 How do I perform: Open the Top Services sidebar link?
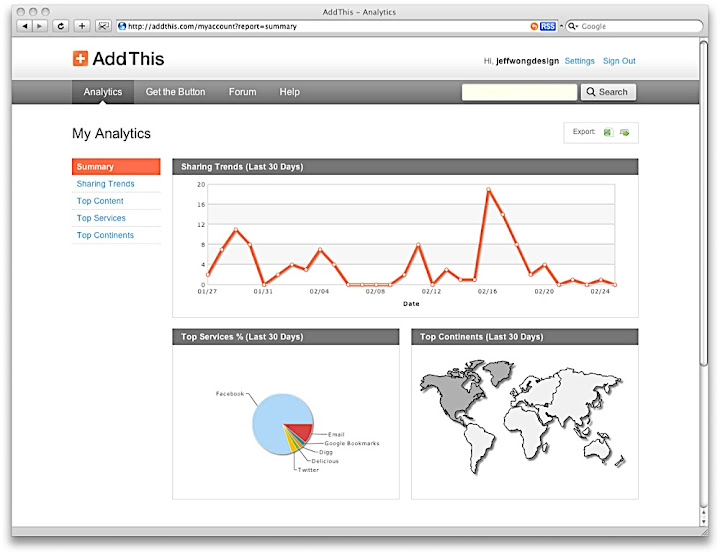tap(101, 218)
